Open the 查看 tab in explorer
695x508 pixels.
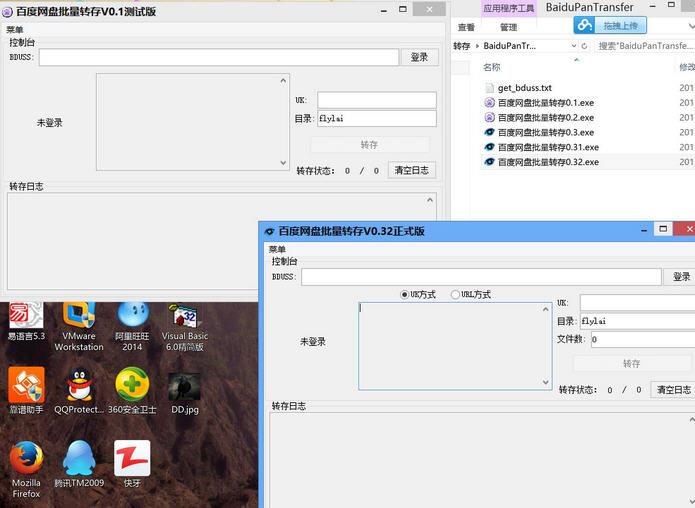coord(466,27)
